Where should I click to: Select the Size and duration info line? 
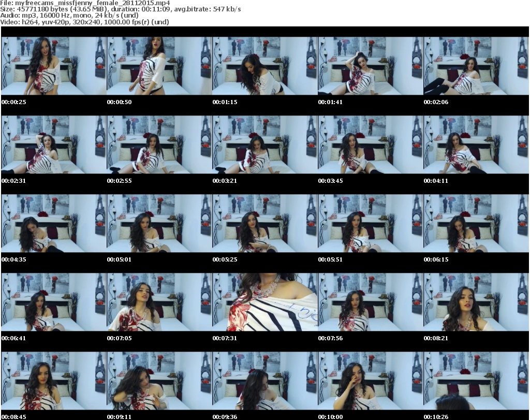tap(120, 9)
